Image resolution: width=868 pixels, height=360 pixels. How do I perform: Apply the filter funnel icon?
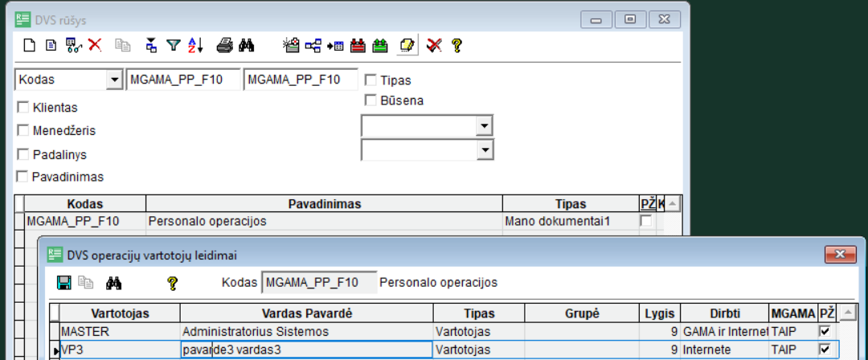[x=174, y=46]
